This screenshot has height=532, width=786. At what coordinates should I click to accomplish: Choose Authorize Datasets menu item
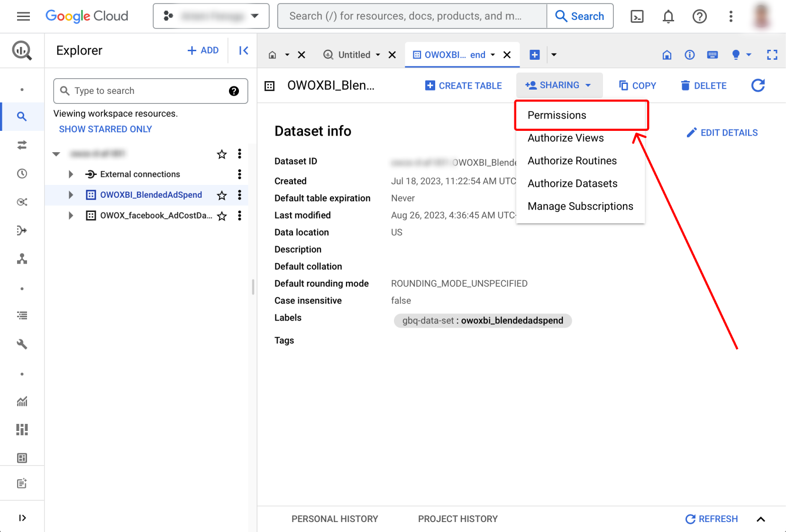click(x=581, y=183)
